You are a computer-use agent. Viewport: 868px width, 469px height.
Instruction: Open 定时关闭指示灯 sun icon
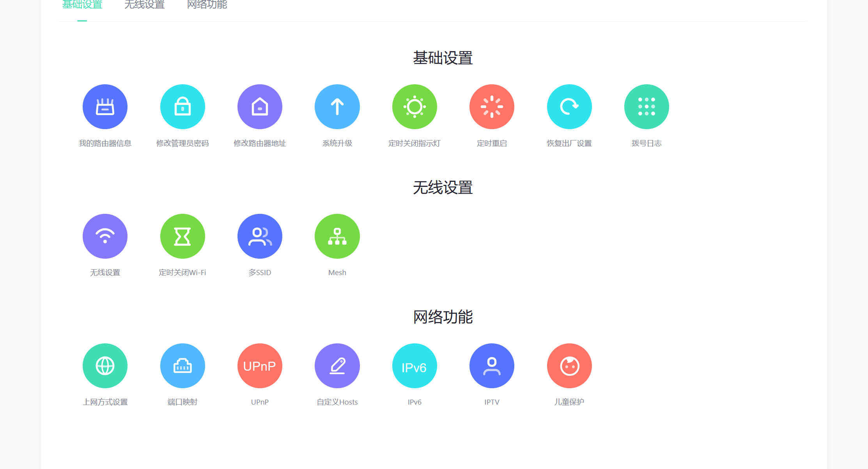pyautogui.click(x=415, y=107)
